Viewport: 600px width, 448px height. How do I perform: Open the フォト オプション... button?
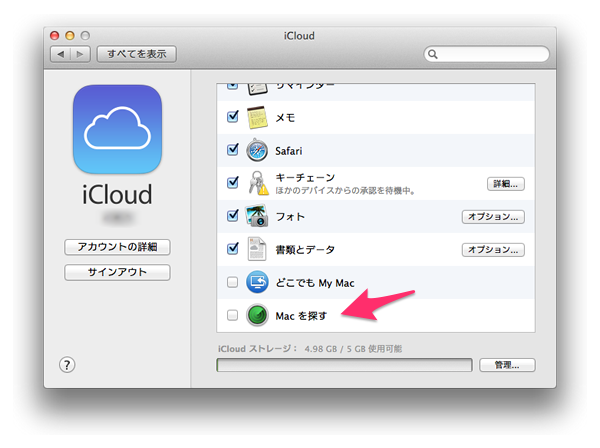pyautogui.click(x=493, y=217)
